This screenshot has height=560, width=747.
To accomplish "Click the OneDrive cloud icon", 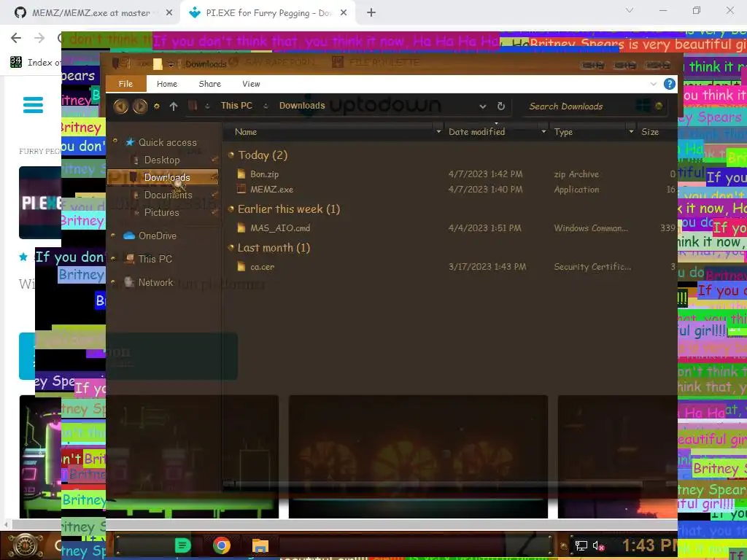I will pos(129,236).
